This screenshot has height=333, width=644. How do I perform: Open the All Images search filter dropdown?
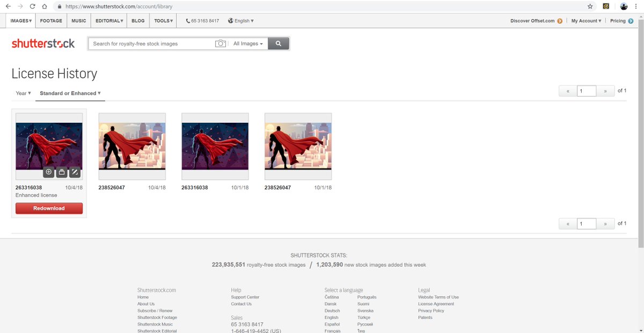[x=248, y=43]
